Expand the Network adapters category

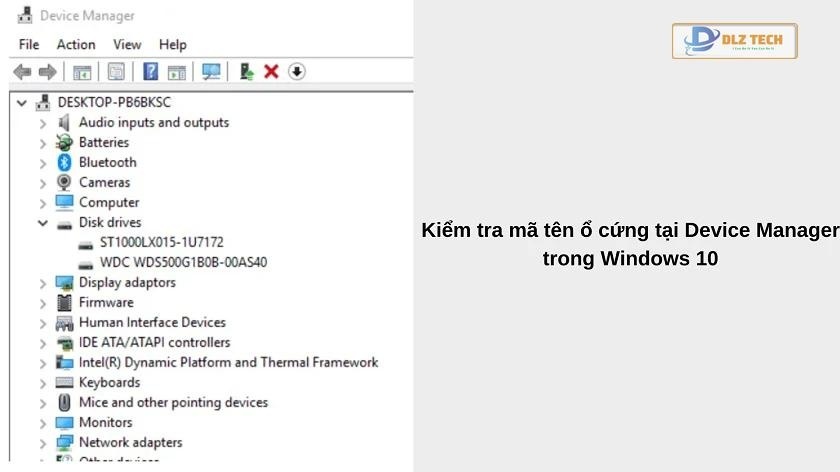(43, 444)
